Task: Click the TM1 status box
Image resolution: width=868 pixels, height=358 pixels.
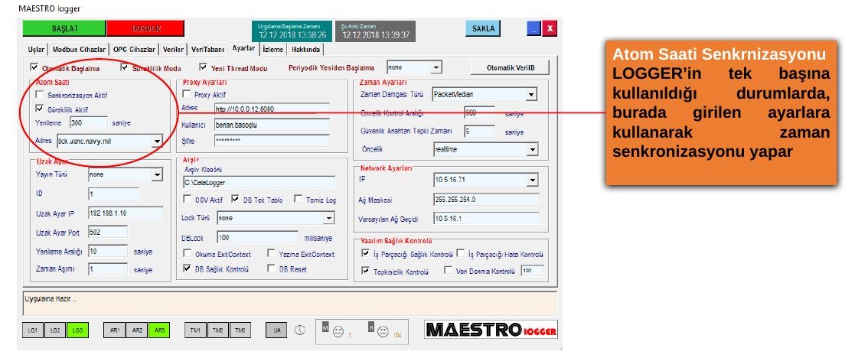Action: point(195,330)
